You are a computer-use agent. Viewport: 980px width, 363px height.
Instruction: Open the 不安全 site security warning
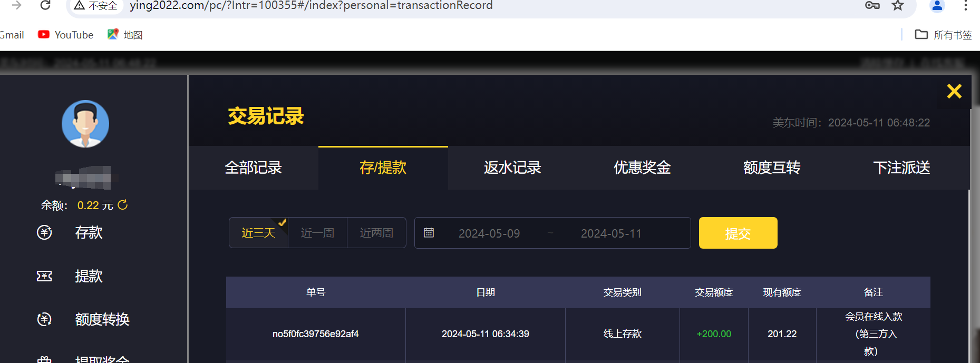coord(96,6)
